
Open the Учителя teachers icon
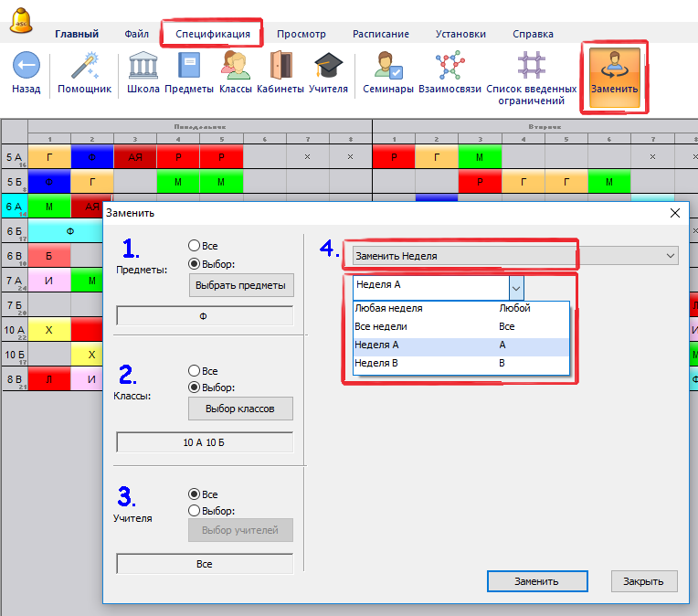pyautogui.click(x=328, y=66)
